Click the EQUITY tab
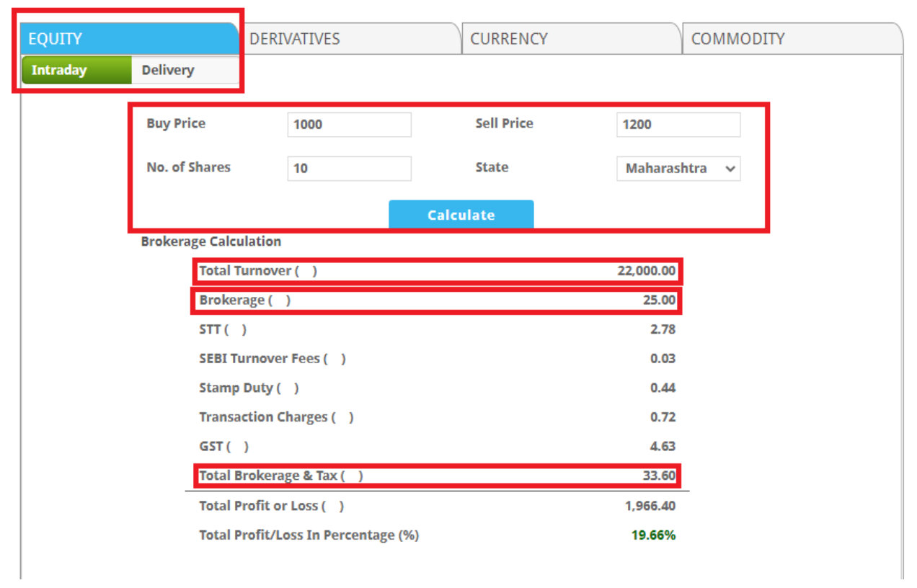The width and height of the screenshot is (917, 588). coord(56,39)
